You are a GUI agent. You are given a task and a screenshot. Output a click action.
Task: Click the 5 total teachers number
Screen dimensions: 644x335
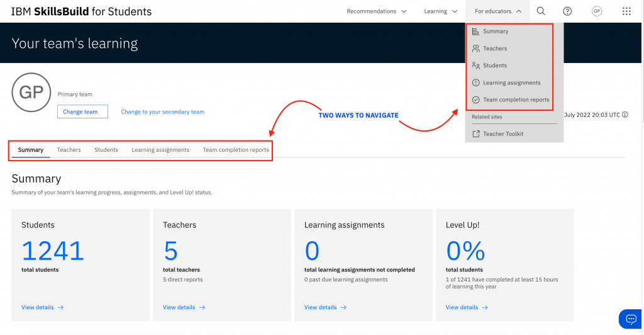pyautogui.click(x=171, y=251)
